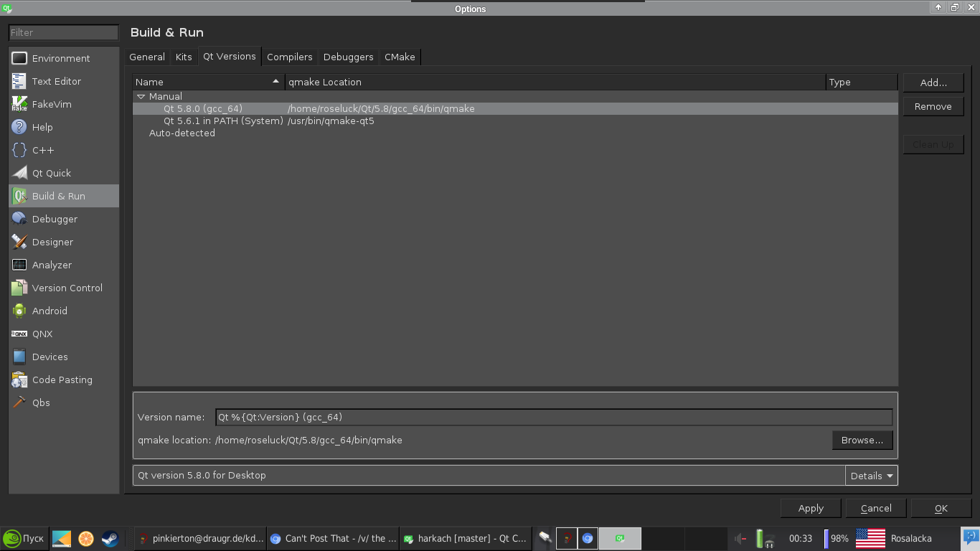This screenshot has height=551, width=980.
Task: Select the Analyzer category icon
Action: coord(19,265)
